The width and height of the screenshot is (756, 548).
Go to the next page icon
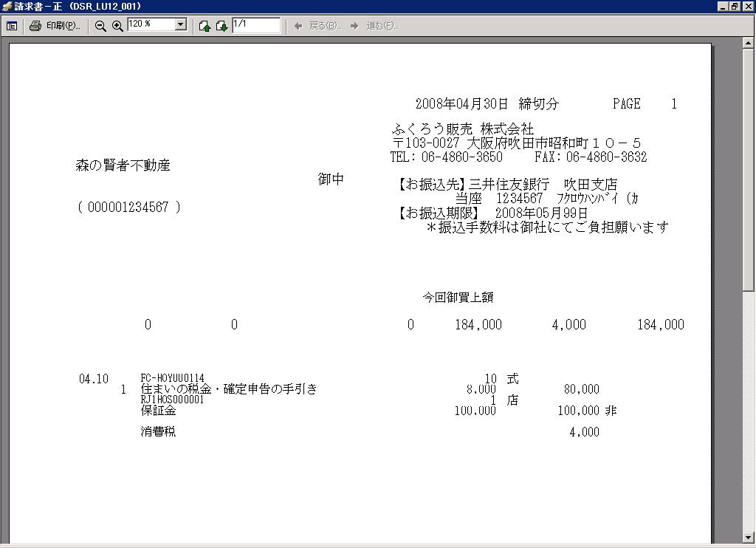pos(221,26)
